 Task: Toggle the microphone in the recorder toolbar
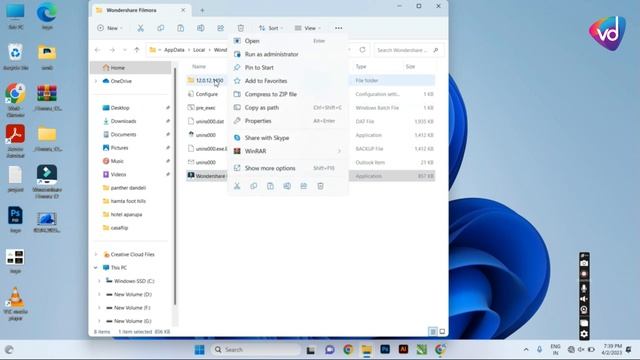click(584, 287)
